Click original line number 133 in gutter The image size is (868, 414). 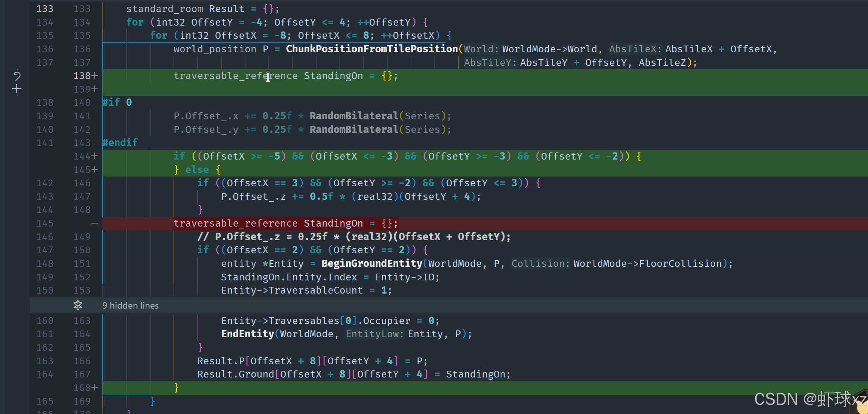44,9
